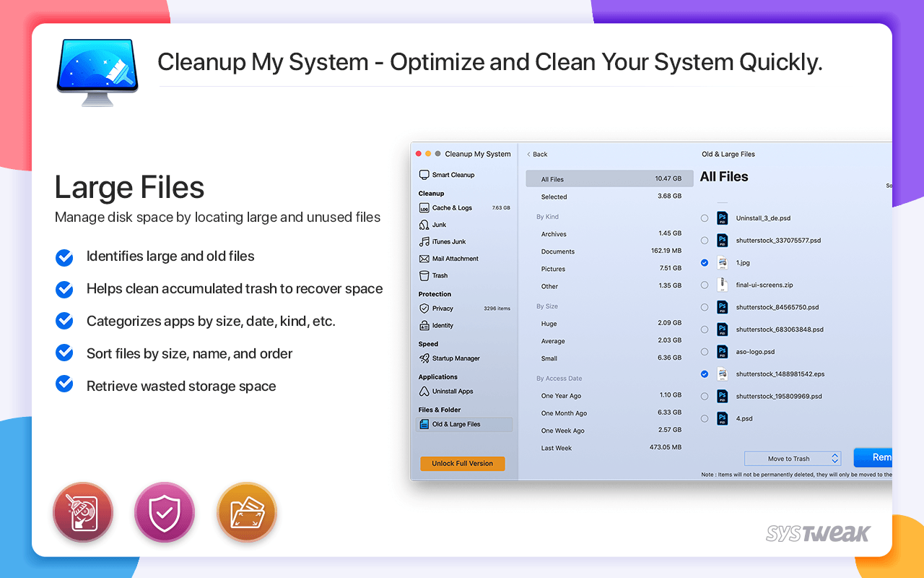Check the Uninstall_3_de.psd file checkbox

pos(705,218)
